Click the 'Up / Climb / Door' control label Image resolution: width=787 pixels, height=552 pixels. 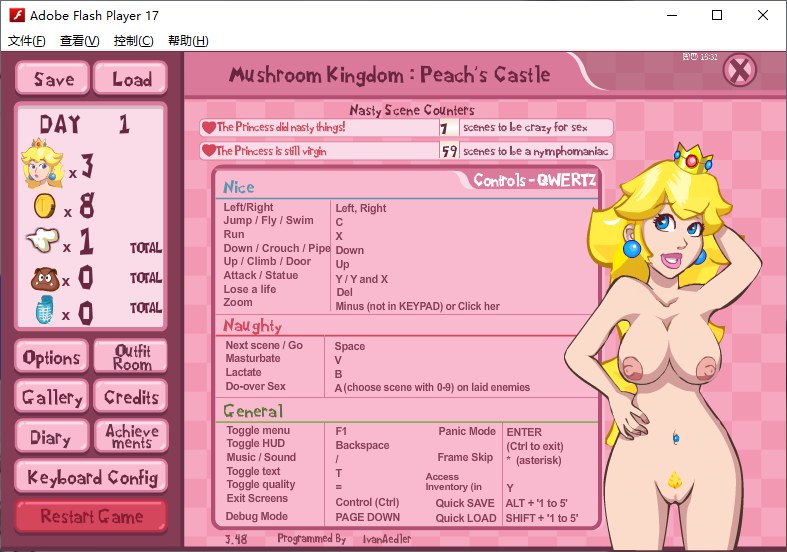(x=267, y=261)
